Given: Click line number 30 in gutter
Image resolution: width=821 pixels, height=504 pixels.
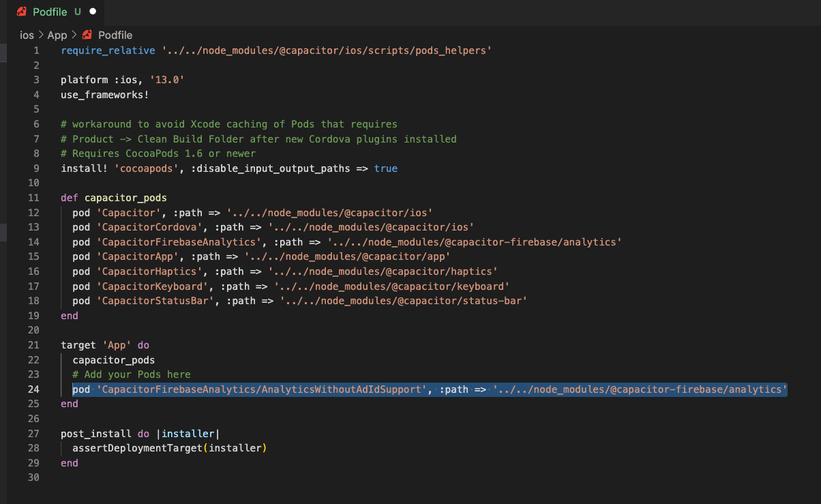Looking at the screenshot, I should [x=34, y=477].
